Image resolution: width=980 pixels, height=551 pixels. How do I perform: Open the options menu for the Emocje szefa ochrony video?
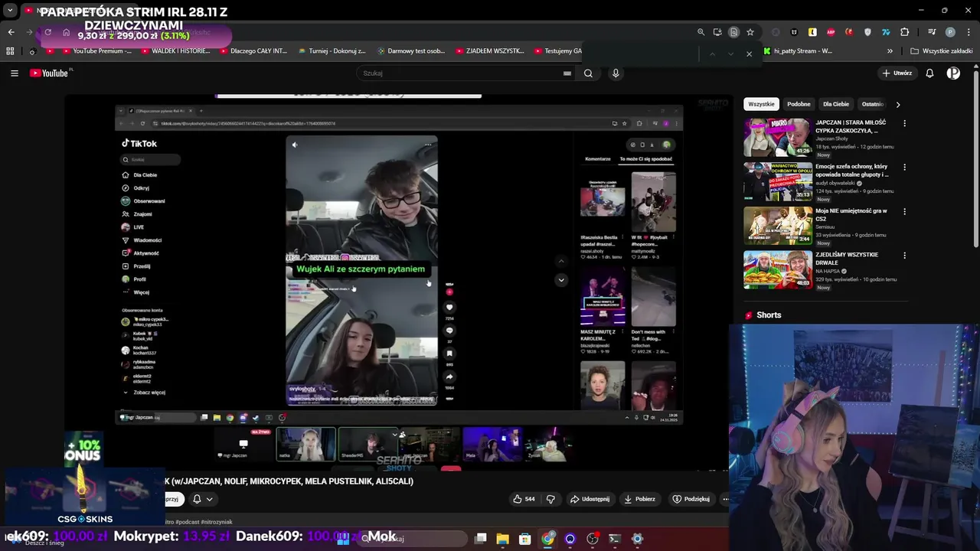(904, 167)
